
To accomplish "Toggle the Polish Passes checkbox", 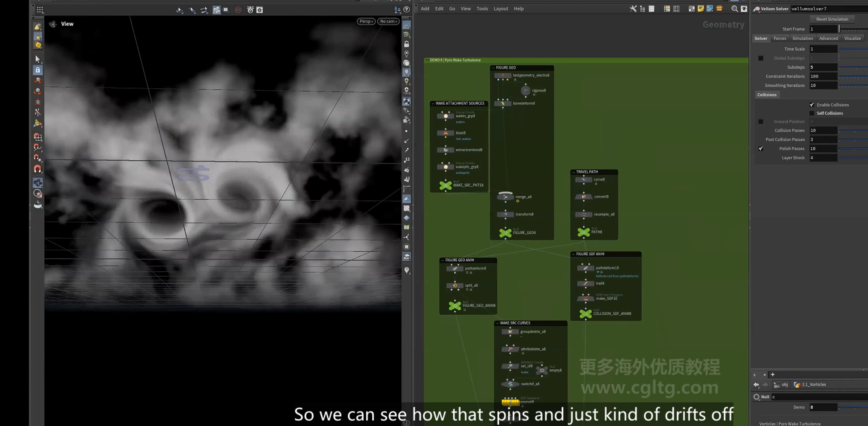I will tap(761, 148).
